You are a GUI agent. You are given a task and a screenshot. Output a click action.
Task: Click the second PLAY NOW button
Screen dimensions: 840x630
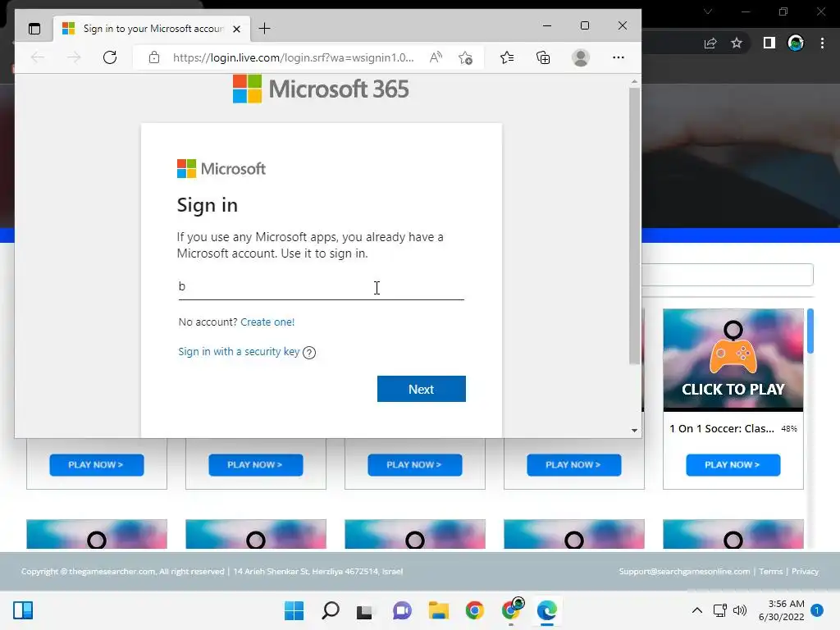[x=256, y=465]
